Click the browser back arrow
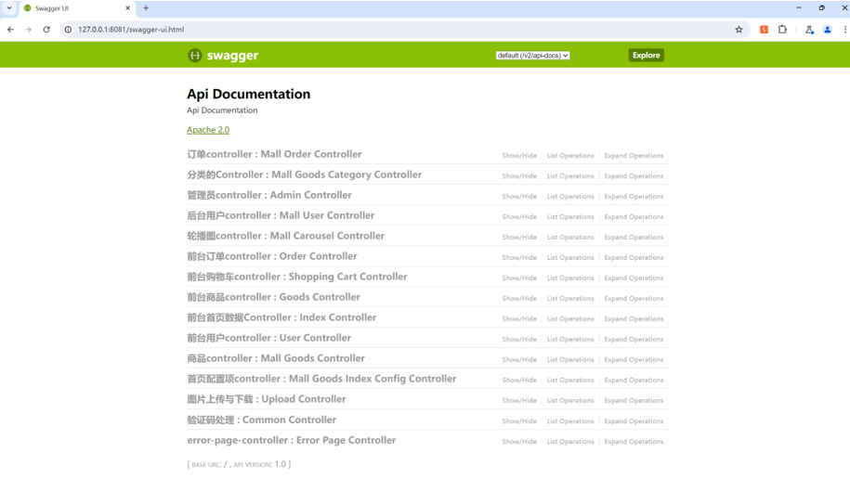The image size is (850, 504). click(10, 30)
